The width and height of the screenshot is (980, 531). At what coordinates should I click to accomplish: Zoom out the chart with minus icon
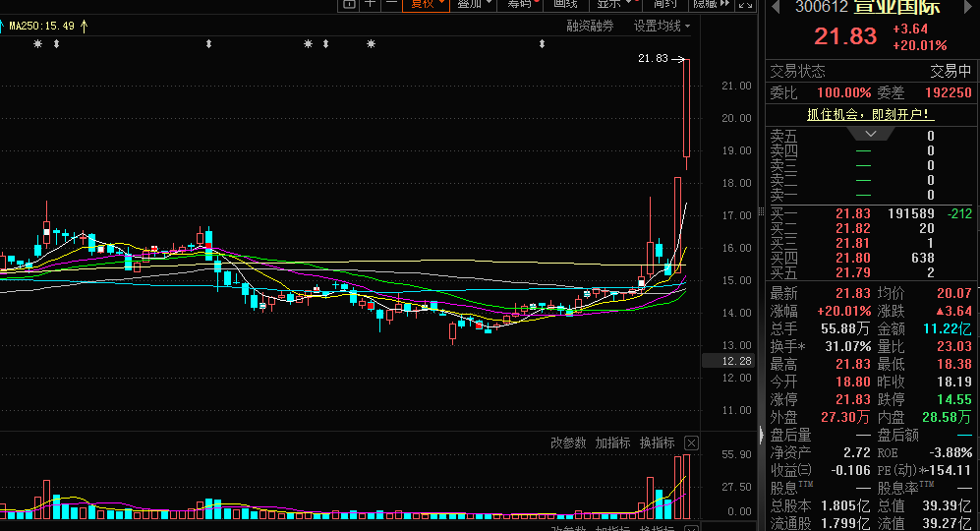tap(391, 4)
